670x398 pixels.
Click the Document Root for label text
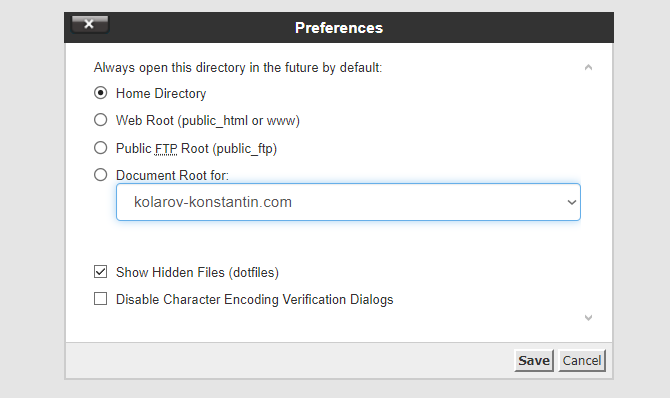click(x=173, y=175)
